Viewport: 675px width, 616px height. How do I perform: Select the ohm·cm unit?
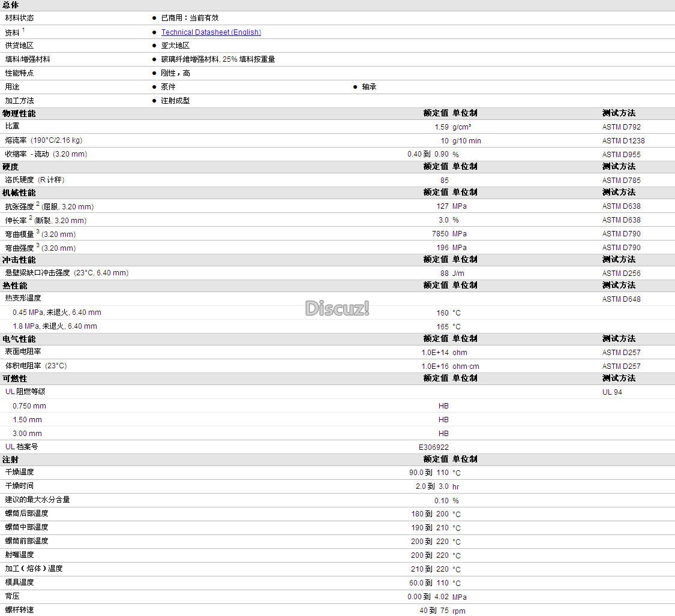(x=466, y=366)
